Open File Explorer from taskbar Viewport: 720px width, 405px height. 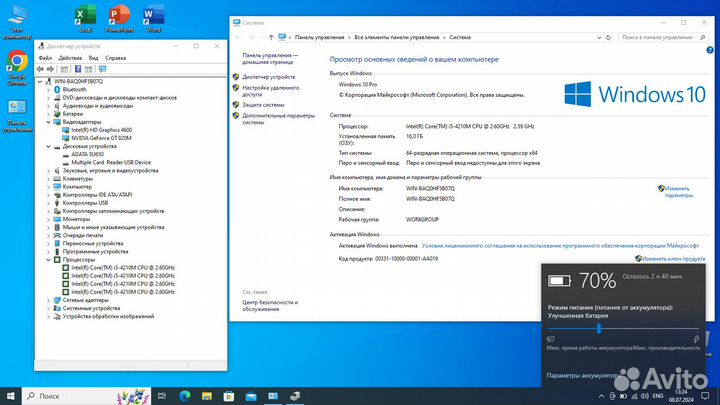(207, 396)
